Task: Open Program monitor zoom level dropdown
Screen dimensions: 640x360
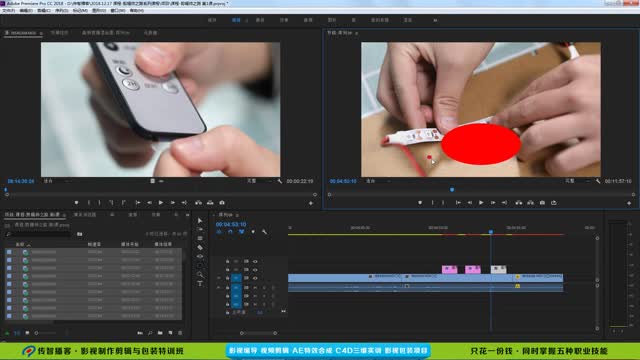Action: 378,181
